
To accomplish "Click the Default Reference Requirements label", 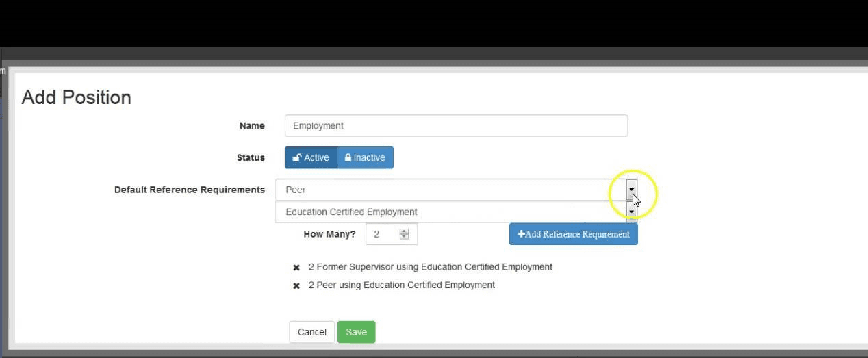I will (x=189, y=190).
